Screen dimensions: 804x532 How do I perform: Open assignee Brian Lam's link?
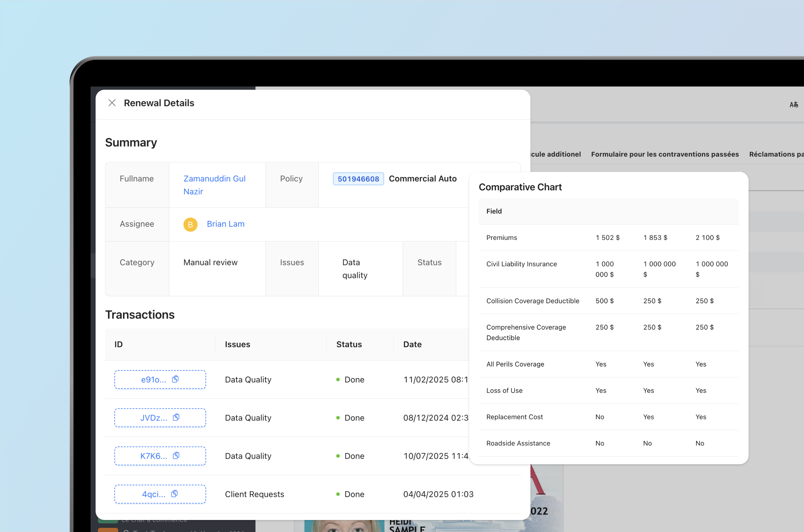(x=225, y=224)
